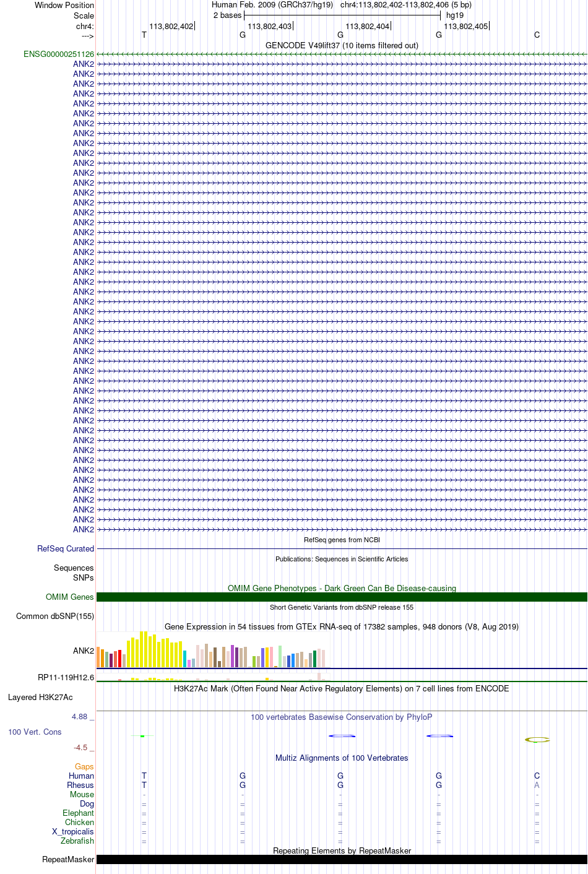Click the Gaps row label

pos(84,767)
